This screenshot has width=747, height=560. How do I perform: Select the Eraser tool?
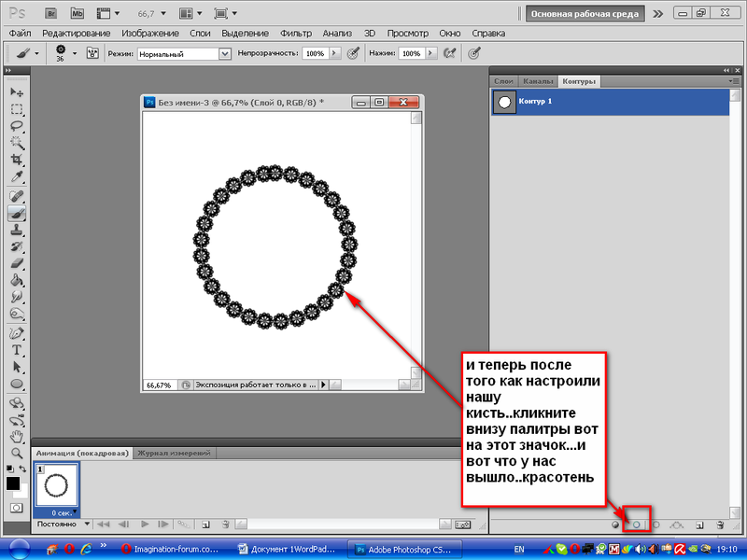tap(17, 263)
